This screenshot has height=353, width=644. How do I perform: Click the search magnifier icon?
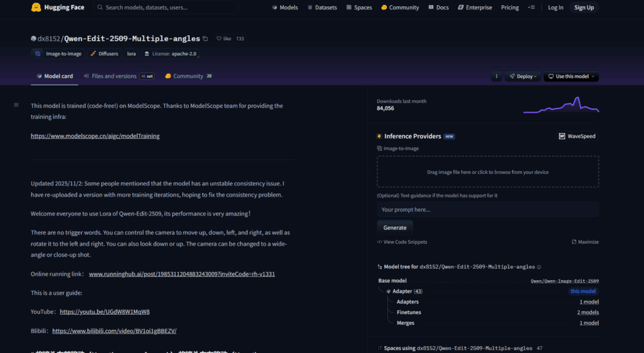point(100,8)
